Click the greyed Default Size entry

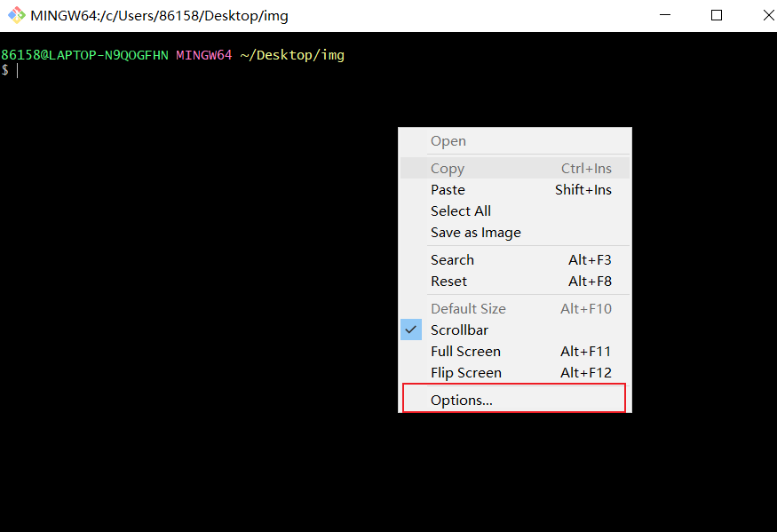pos(468,309)
